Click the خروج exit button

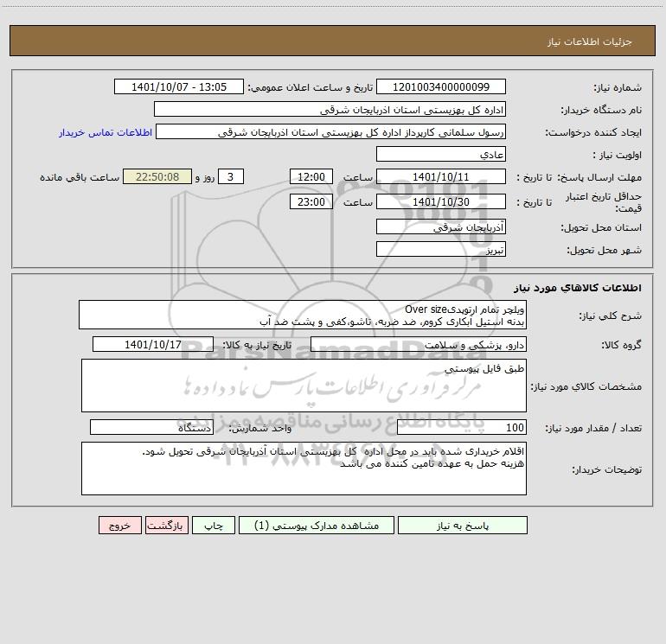(x=119, y=526)
